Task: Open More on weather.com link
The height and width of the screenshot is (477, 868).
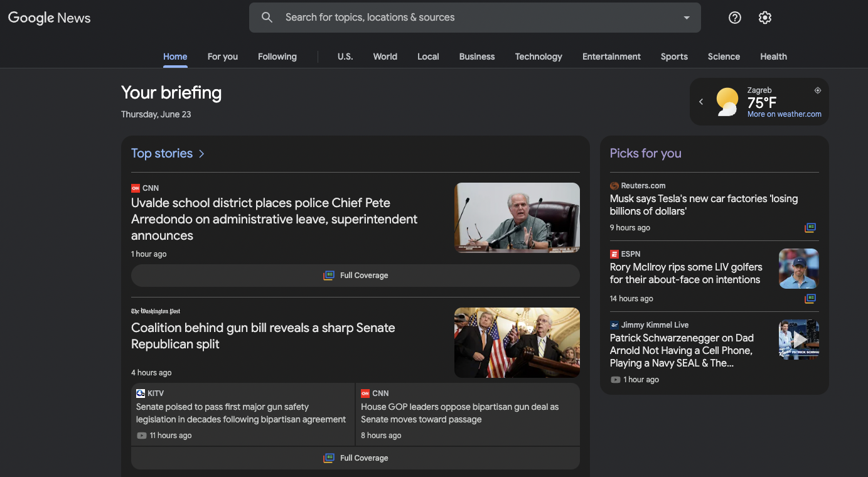Action: pos(785,114)
